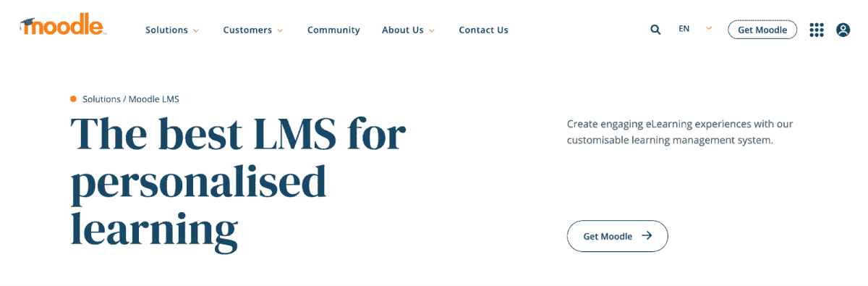Select the About Us menu label
This screenshot has height=286, width=868.
coord(403,30)
